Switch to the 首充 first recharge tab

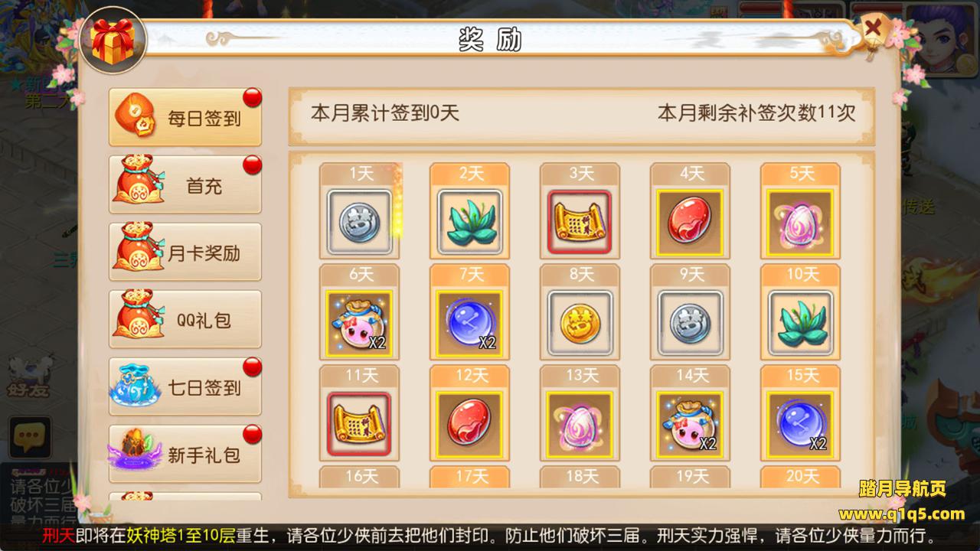185,185
